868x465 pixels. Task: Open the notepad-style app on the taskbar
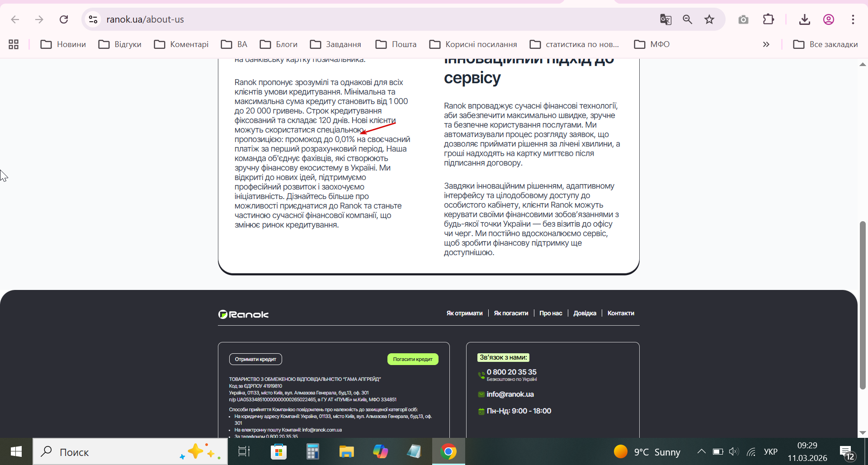(414, 451)
